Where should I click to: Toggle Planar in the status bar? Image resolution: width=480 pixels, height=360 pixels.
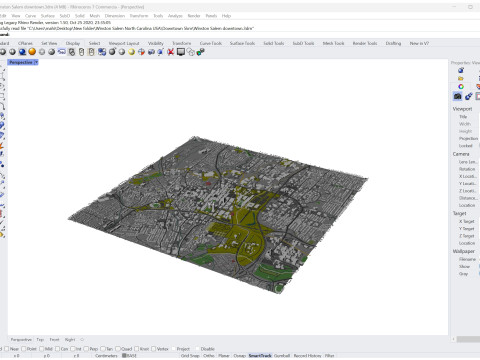pos(224,356)
